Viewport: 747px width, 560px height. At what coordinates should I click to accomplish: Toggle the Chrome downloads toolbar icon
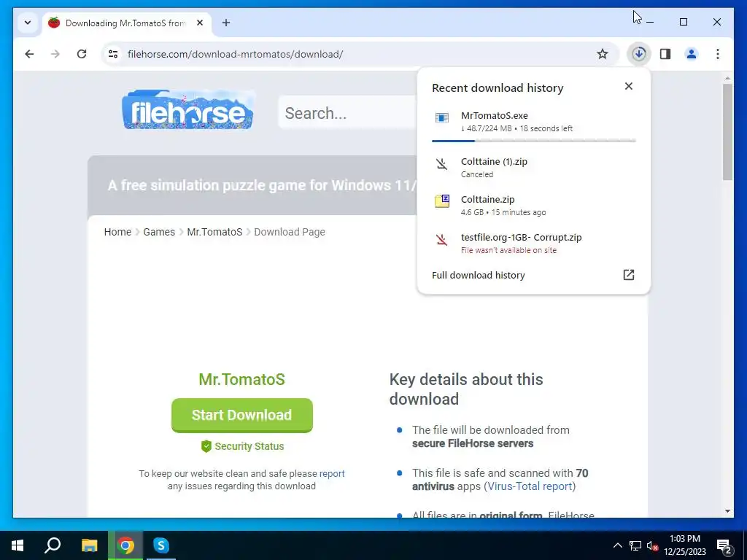pyautogui.click(x=639, y=54)
